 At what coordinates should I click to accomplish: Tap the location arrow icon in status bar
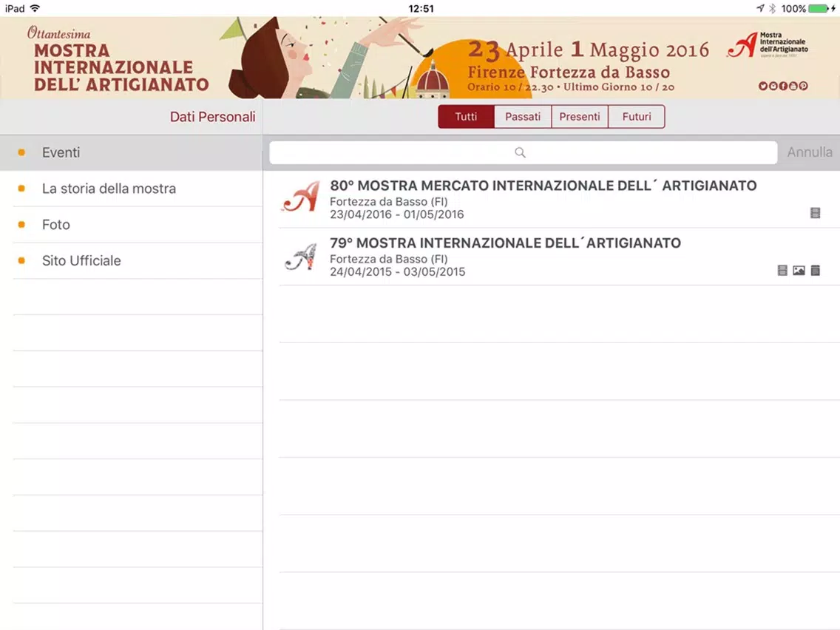760,8
